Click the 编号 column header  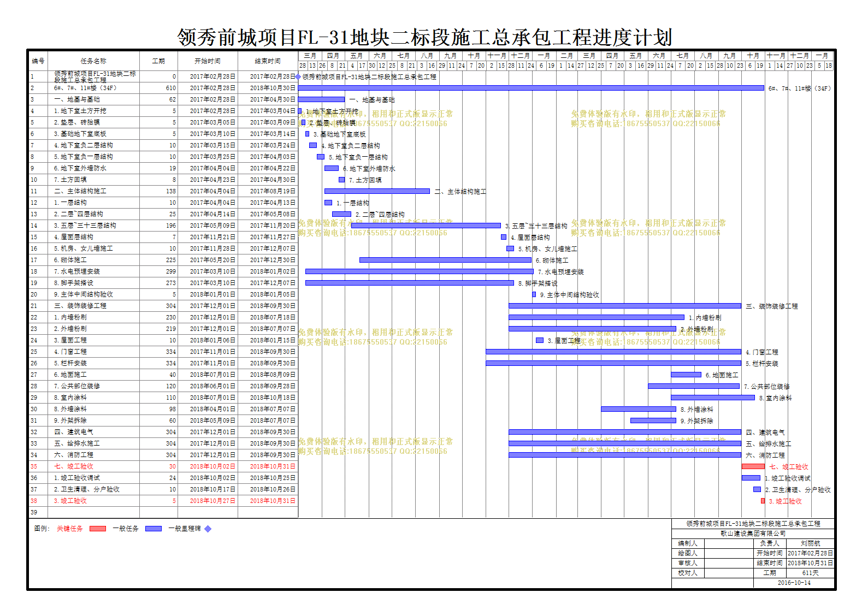38,61
